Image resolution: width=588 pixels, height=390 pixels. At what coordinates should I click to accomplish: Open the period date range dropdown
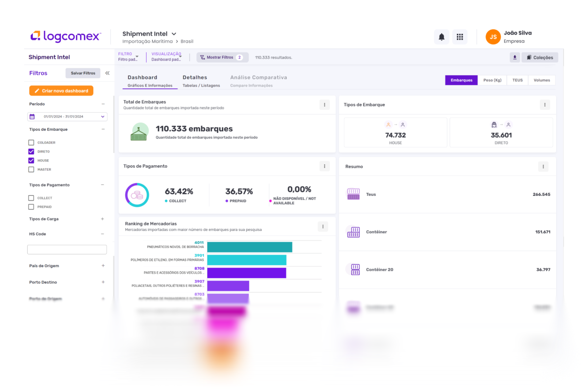click(67, 117)
